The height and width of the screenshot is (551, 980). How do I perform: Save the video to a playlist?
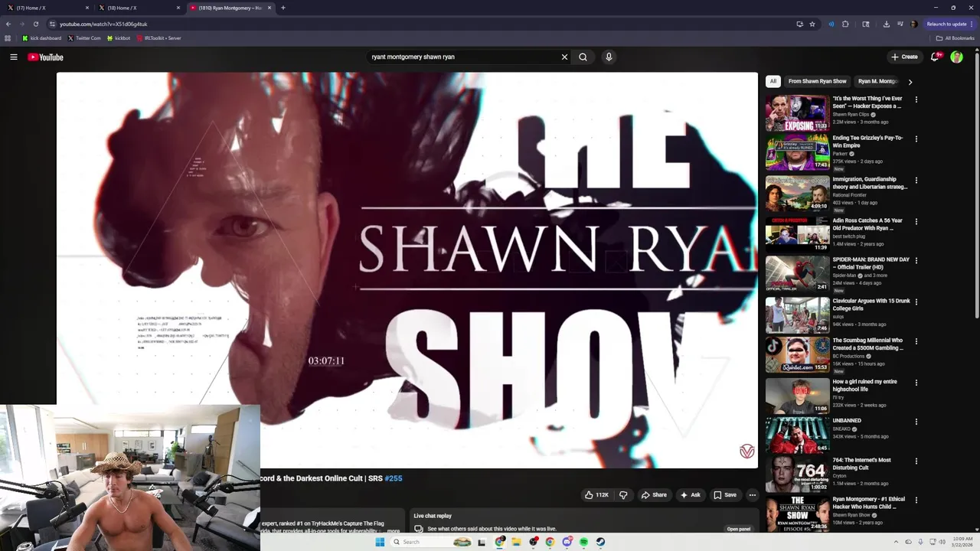click(725, 494)
